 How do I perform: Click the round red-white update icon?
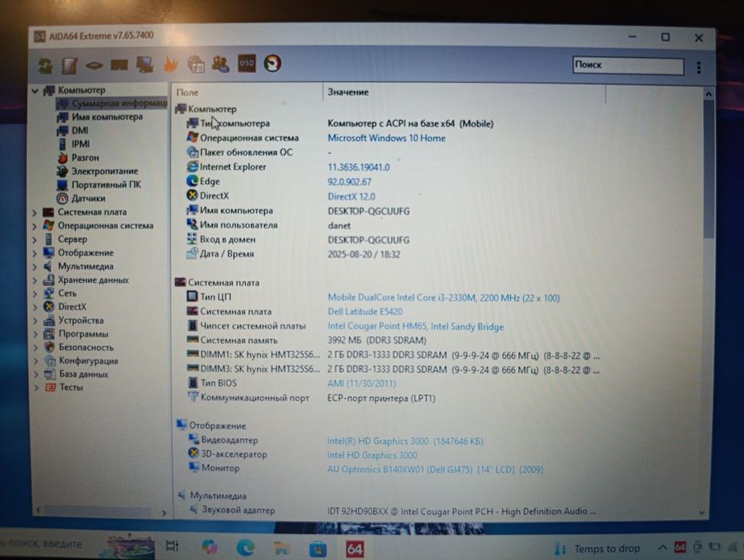tap(272, 63)
